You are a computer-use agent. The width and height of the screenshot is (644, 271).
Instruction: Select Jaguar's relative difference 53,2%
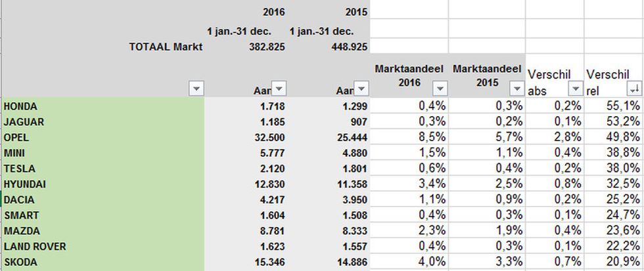coord(623,121)
